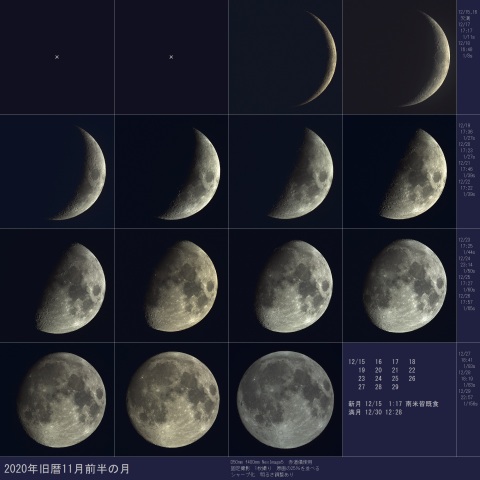The height and width of the screenshot is (480, 480).
Task: Select the '満月 12/30 12:28' line
Action: (375, 412)
